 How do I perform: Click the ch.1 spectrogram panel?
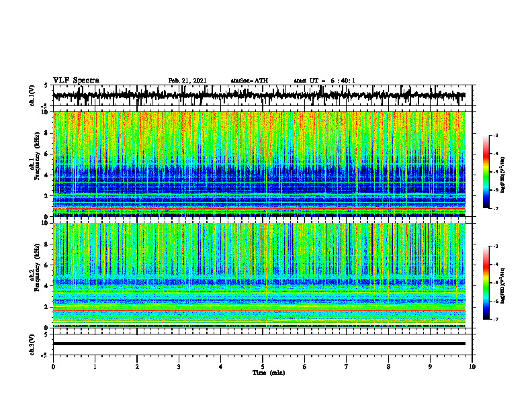click(259, 164)
